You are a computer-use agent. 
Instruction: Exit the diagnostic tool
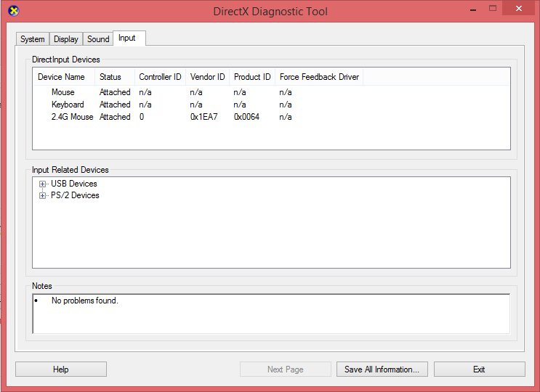coord(479,369)
